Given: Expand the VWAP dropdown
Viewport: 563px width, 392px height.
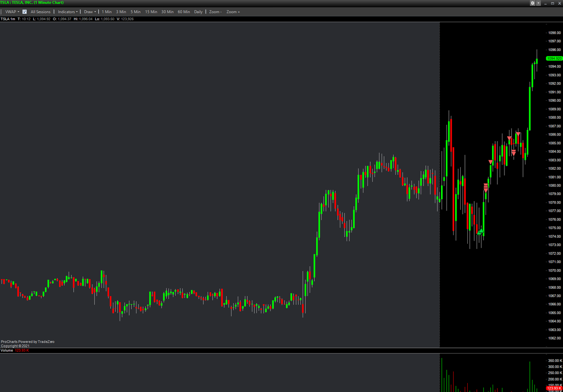Looking at the screenshot, I should [12, 12].
